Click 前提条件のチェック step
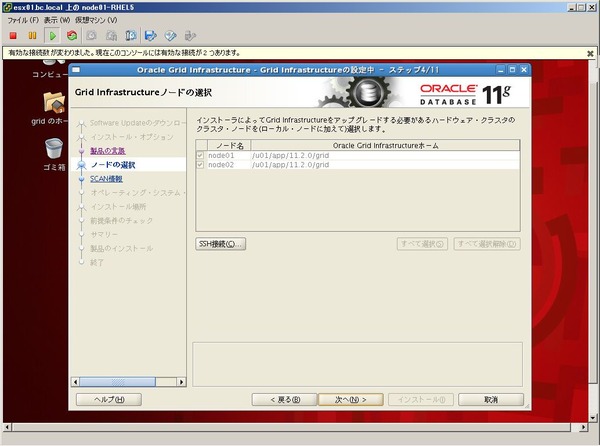 coord(122,221)
